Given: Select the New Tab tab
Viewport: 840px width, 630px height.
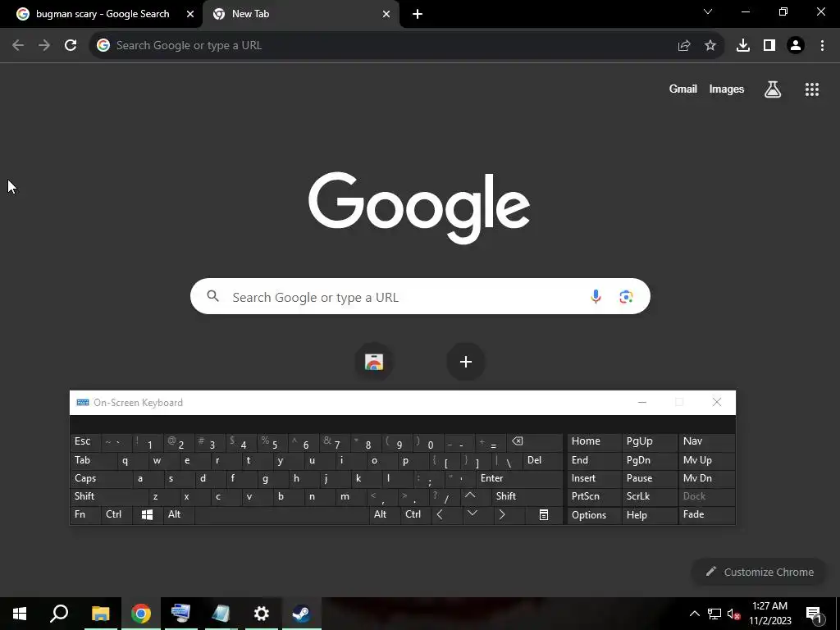Looking at the screenshot, I should [x=300, y=14].
